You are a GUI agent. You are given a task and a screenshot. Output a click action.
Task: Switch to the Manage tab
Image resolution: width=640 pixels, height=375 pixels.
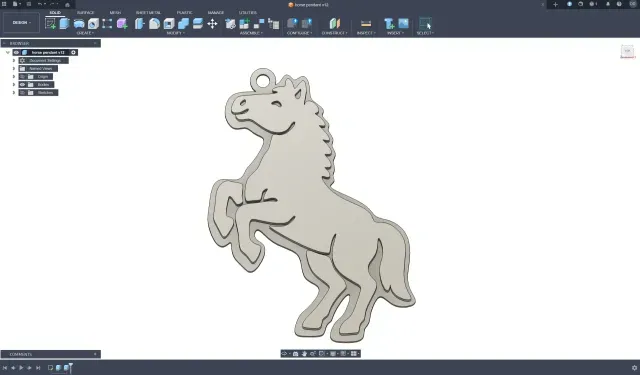(216, 13)
